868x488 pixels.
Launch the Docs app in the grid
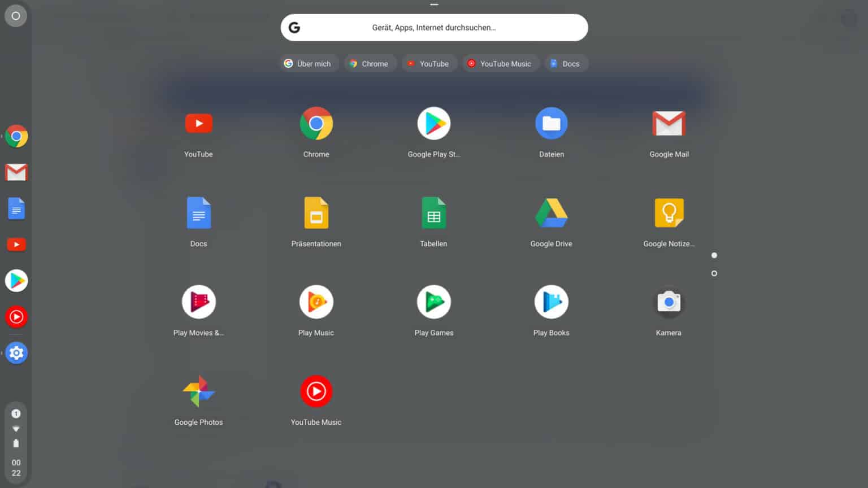point(198,213)
